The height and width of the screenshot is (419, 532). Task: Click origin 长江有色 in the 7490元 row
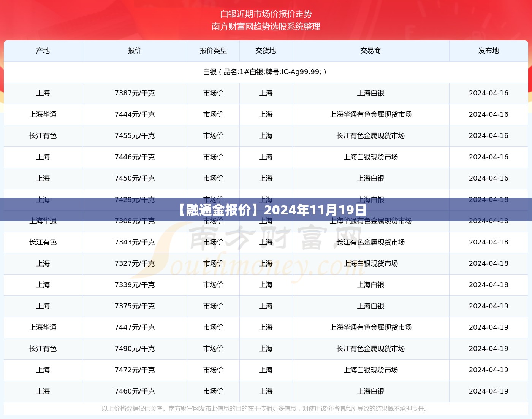pyautogui.click(x=43, y=349)
